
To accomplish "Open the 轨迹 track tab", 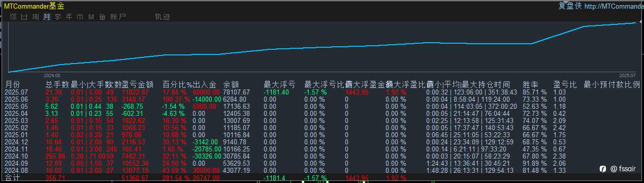I will pos(162,17).
